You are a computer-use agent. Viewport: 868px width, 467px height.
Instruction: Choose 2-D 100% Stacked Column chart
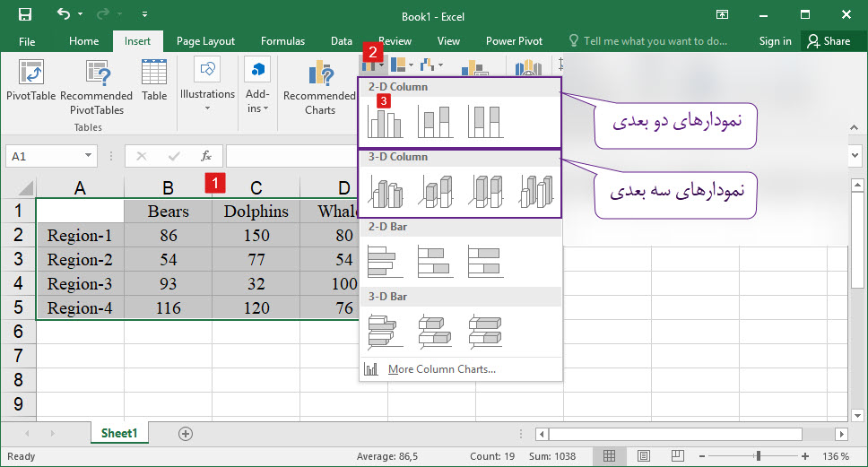[x=485, y=121]
